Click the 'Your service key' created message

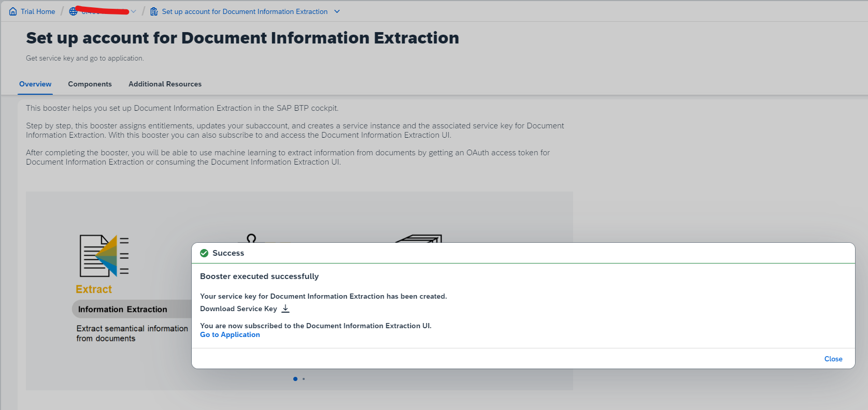[323, 296]
